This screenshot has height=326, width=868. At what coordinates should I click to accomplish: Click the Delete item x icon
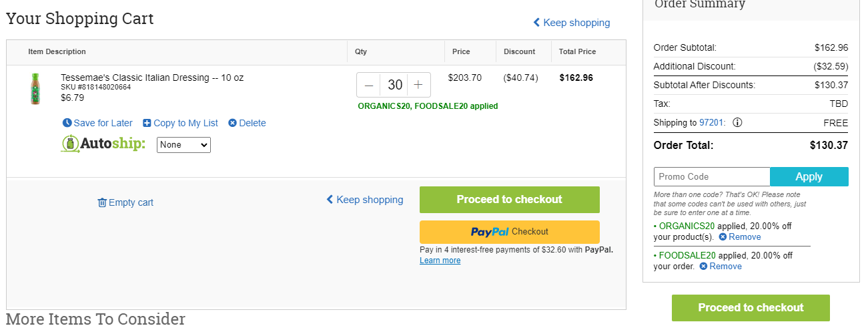click(232, 123)
